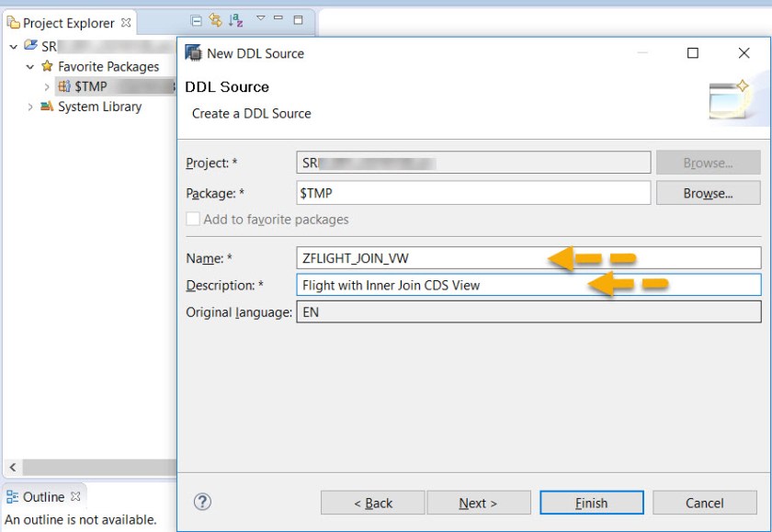Screen dimensions: 772x532
Task: Maximize the New DDL Source dialog
Action: click(x=693, y=53)
